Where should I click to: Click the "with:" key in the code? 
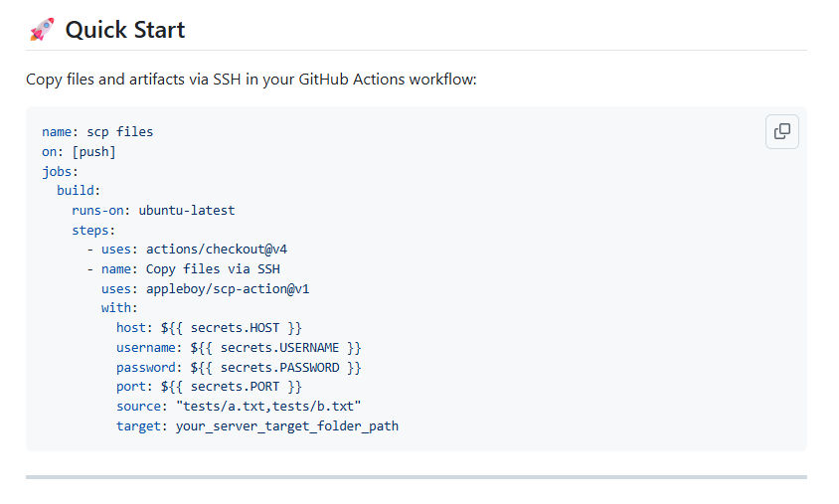tap(119, 308)
